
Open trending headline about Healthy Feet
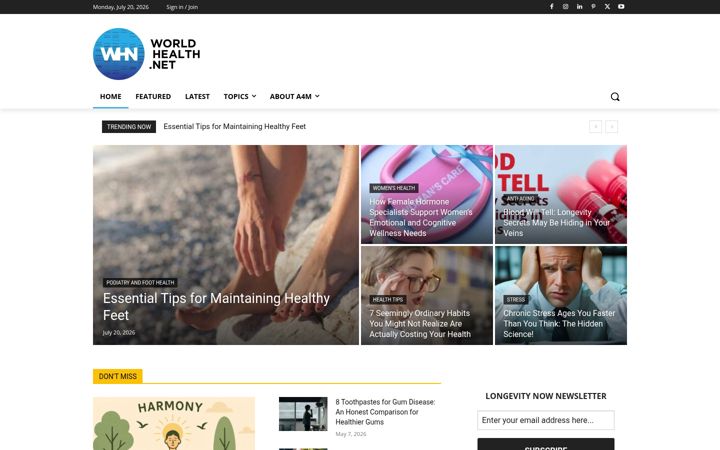click(x=235, y=126)
